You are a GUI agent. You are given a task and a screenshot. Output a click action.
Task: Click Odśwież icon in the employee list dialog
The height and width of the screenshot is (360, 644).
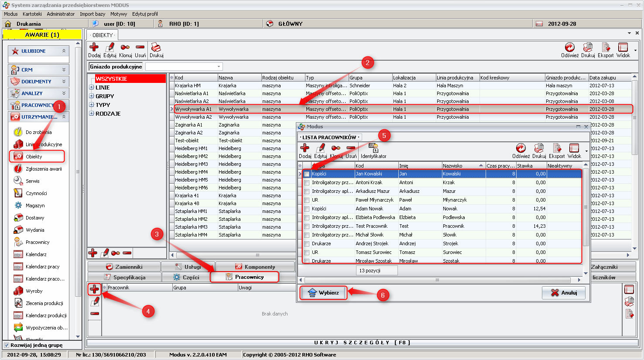(x=521, y=148)
